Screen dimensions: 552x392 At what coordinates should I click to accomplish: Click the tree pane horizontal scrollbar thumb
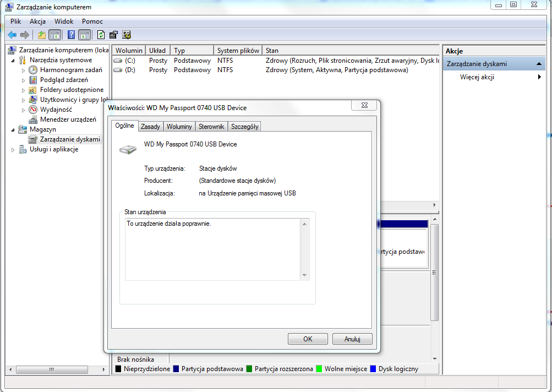52,369
